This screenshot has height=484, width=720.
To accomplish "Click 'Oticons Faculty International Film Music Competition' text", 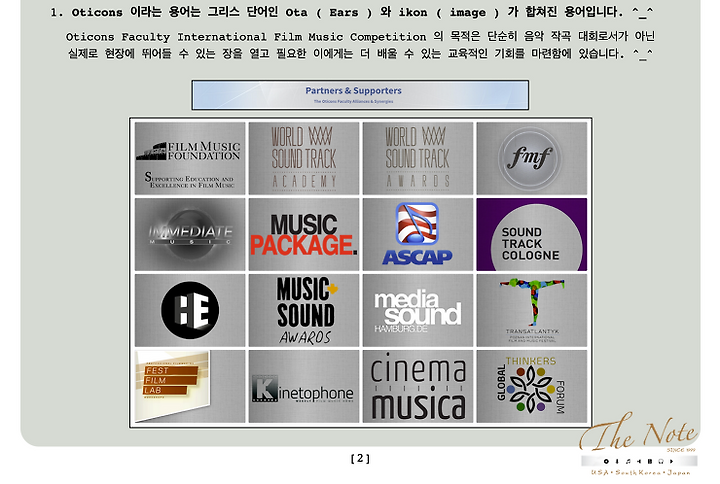I will [x=246, y=37].
